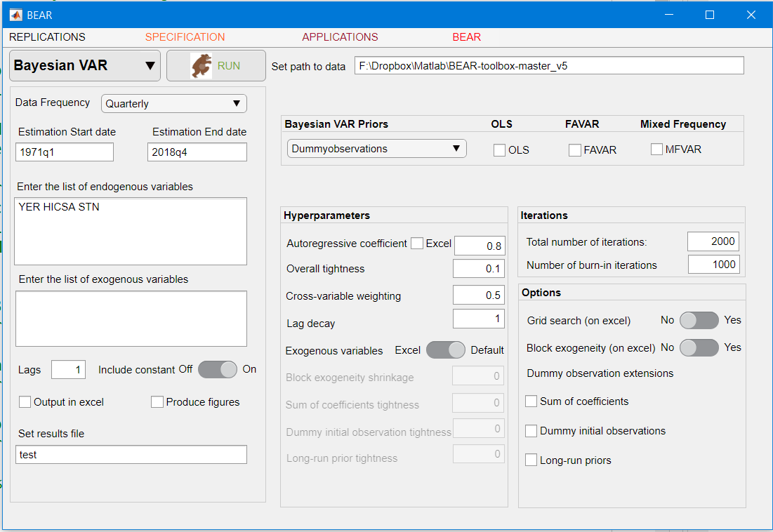The image size is (773, 532).
Task: Enable the MFVAR checkbox
Action: pyautogui.click(x=656, y=149)
